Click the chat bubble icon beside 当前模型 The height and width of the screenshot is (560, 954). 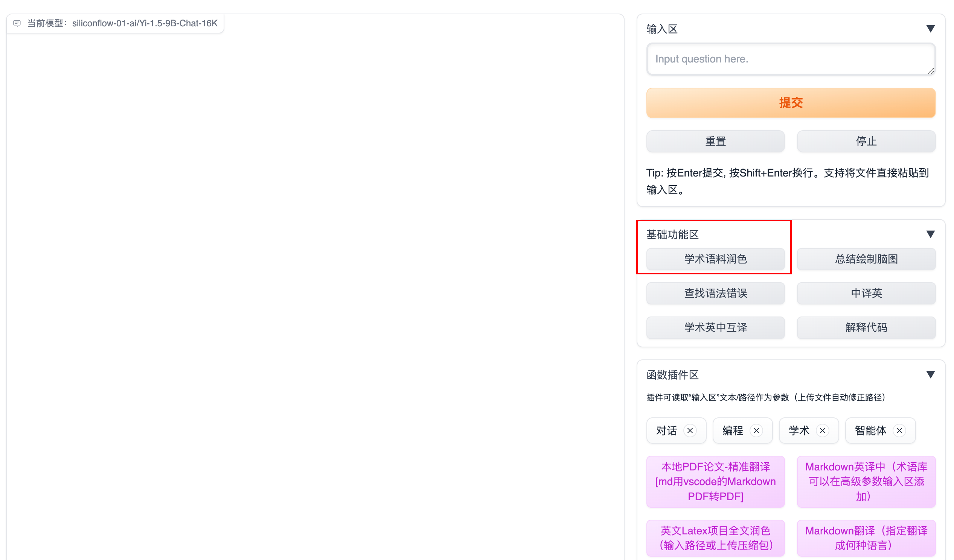tap(17, 23)
